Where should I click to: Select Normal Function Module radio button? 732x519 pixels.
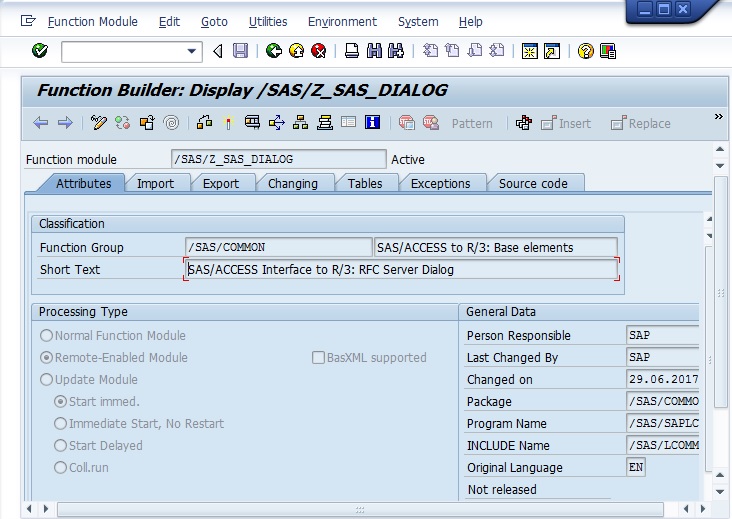click(x=46, y=336)
